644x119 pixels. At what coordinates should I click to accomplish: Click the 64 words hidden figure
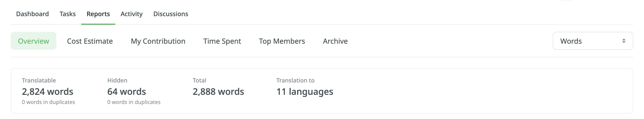(x=127, y=92)
